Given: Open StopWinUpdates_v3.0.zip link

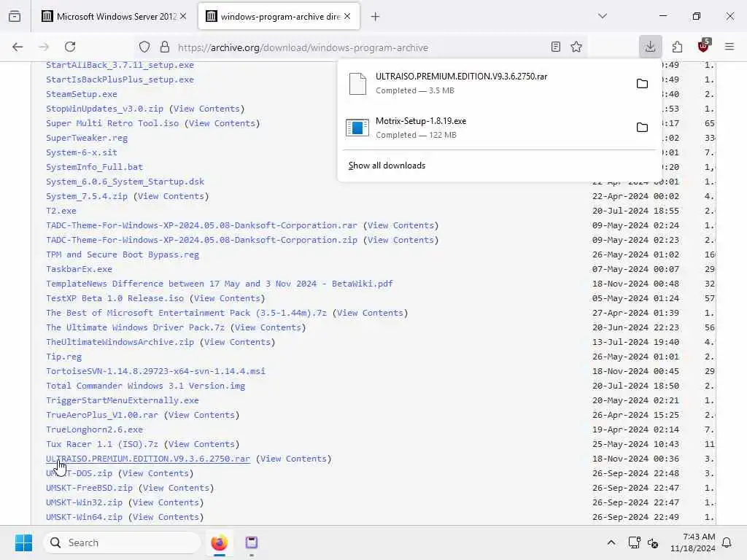Looking at the screenshot, I should (x=104, y=109).
